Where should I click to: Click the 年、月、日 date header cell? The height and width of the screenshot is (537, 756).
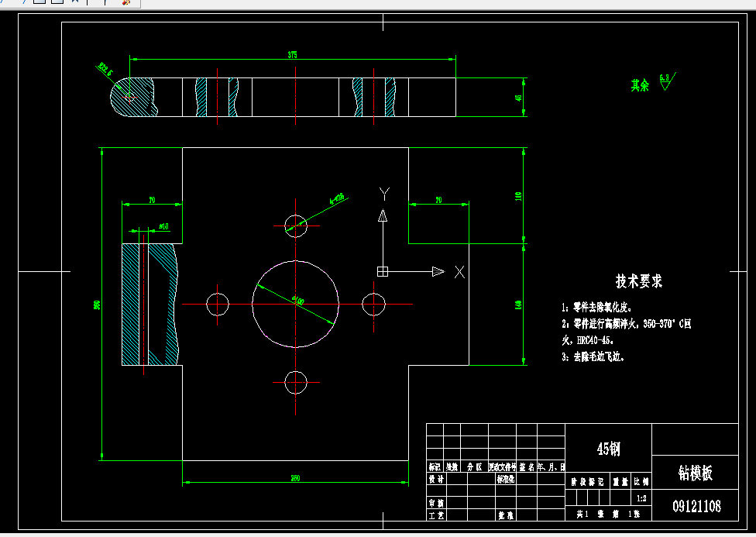[551, 466]
